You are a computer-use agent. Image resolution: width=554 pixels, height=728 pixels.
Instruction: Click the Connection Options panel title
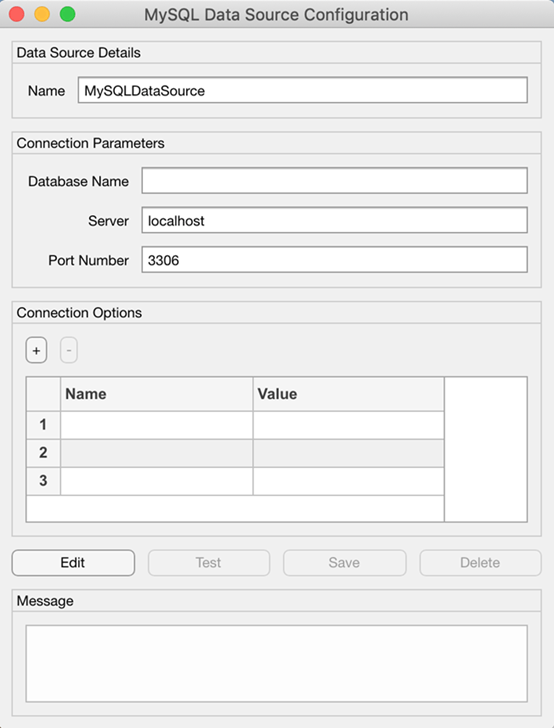click(x=79, y=313)
